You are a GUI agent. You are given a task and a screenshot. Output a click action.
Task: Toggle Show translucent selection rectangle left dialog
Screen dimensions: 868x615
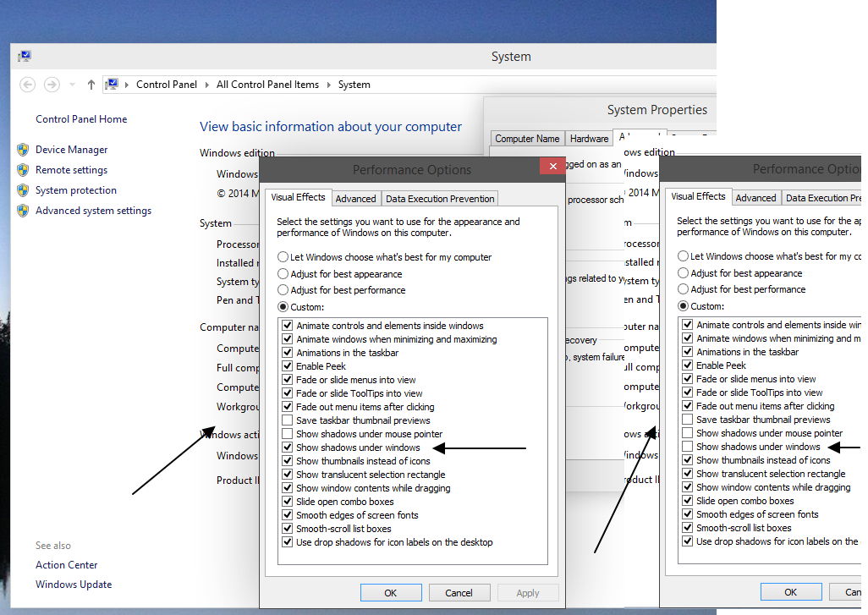288,475
